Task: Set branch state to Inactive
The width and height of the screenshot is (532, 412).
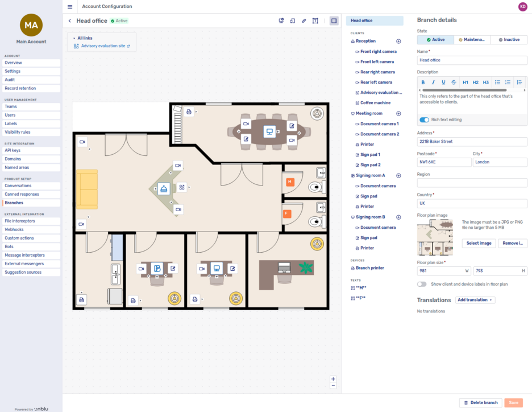Action: coord(509,40)
